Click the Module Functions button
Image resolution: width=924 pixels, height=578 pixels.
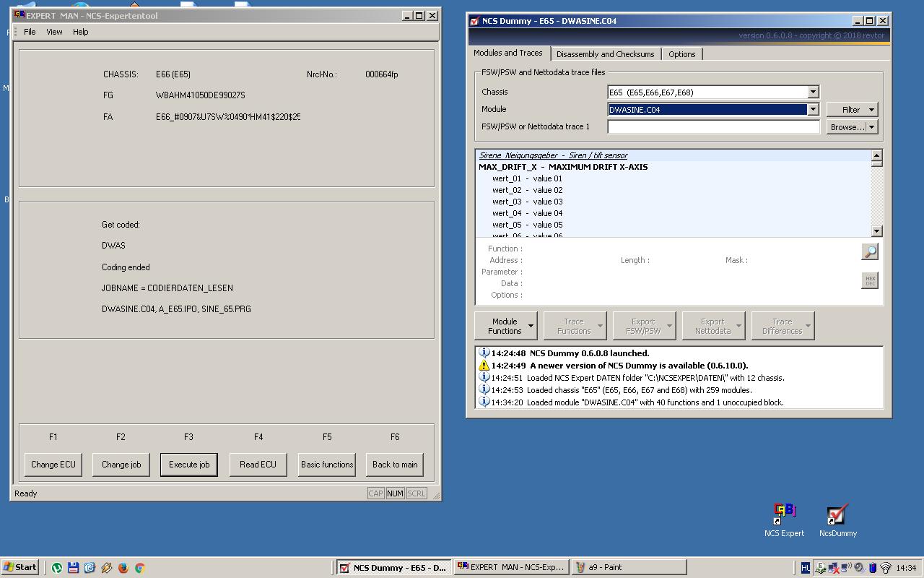[x=505, y=326]
